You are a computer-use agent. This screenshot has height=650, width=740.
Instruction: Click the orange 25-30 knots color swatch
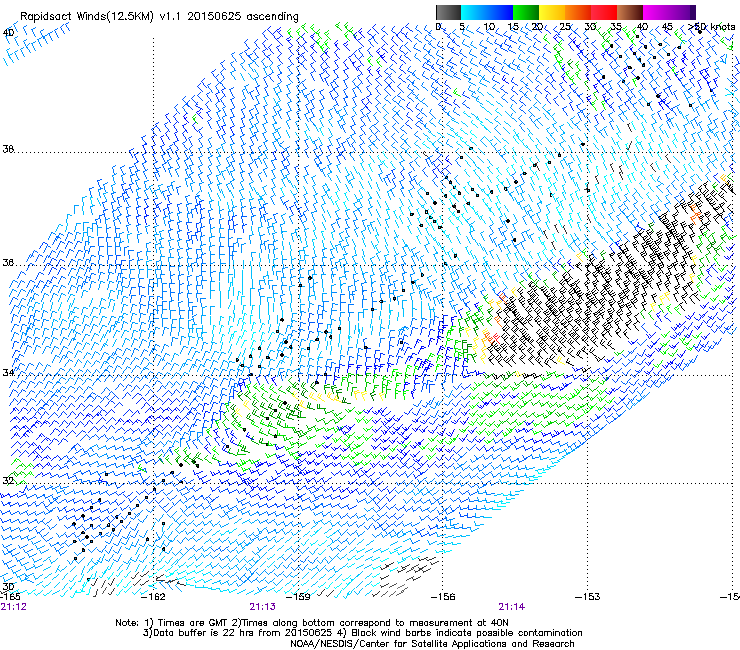[578, 12]
